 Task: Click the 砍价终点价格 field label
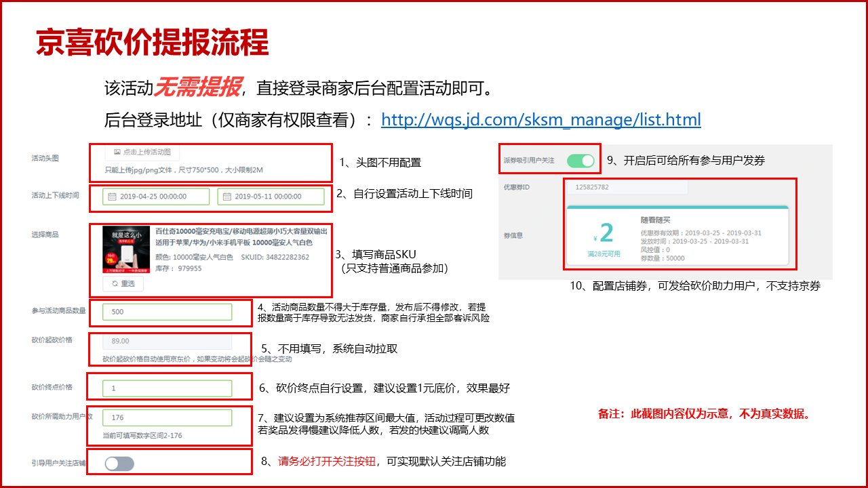point(52,388)
